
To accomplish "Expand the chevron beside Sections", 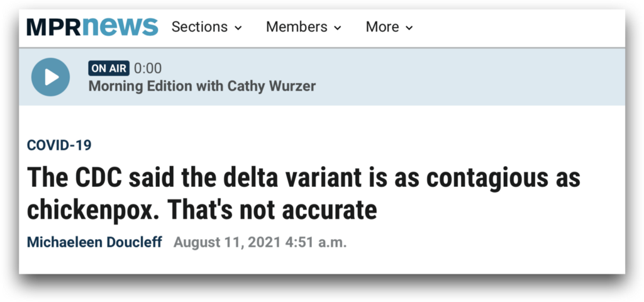I will click(x=238, y=28).
